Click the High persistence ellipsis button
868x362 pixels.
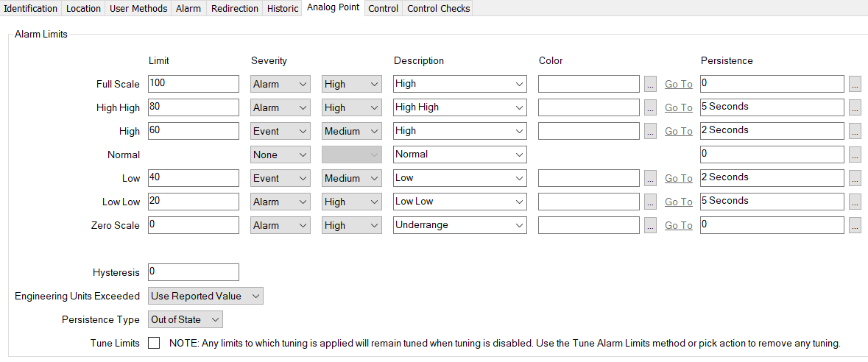pos(854,131)
